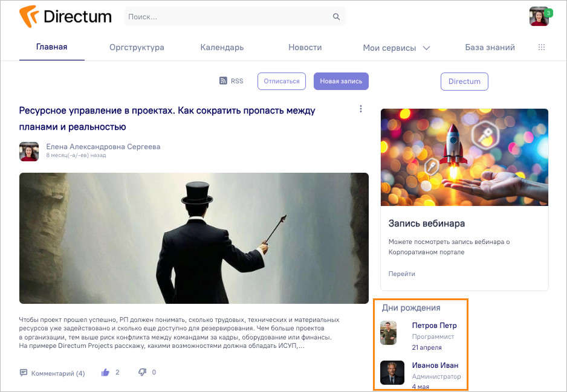Click the 'Администратор' job title
567x392 pixels.
point(436,376)
